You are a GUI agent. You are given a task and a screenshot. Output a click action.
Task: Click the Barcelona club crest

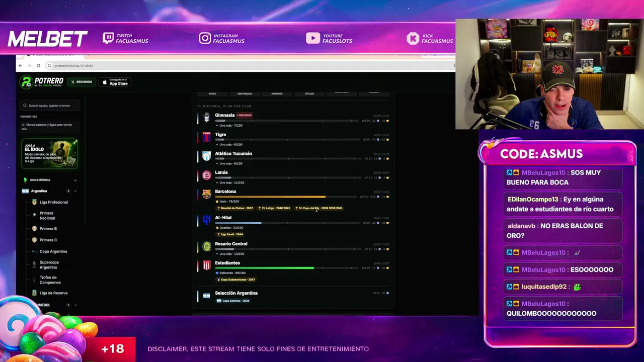point(206,194)
